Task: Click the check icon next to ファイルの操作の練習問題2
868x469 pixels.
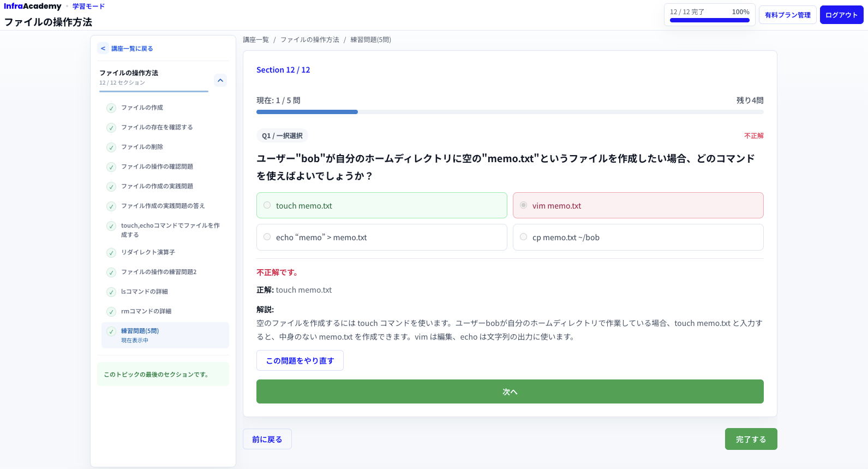Action: (x=111, y=272)
